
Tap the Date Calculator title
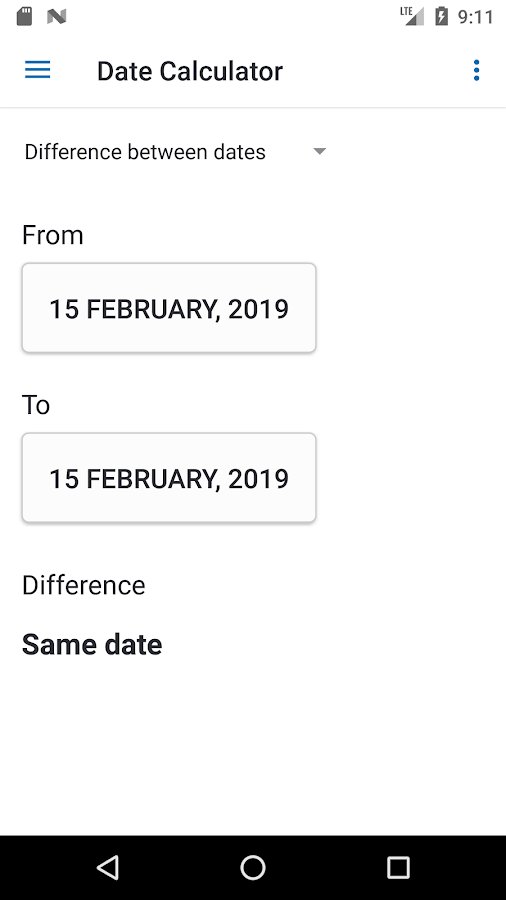point(190,71)
